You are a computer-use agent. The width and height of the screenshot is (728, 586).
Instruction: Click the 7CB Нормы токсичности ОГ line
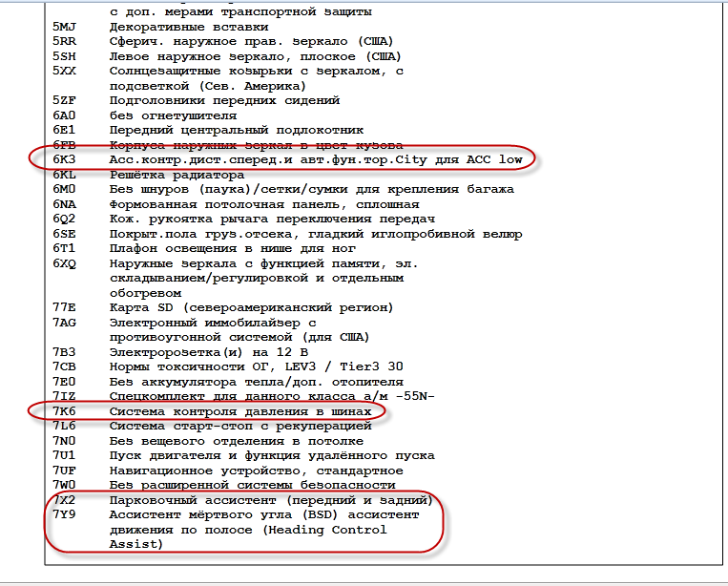pos(227,366)
